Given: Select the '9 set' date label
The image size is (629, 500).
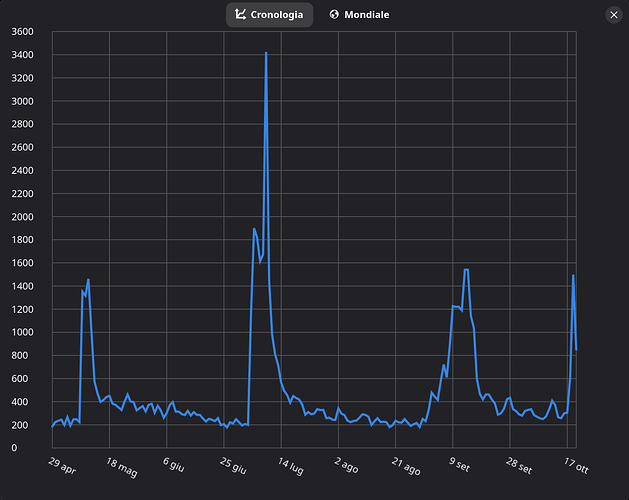Looking at the screenshot, I should coord(460,466).
